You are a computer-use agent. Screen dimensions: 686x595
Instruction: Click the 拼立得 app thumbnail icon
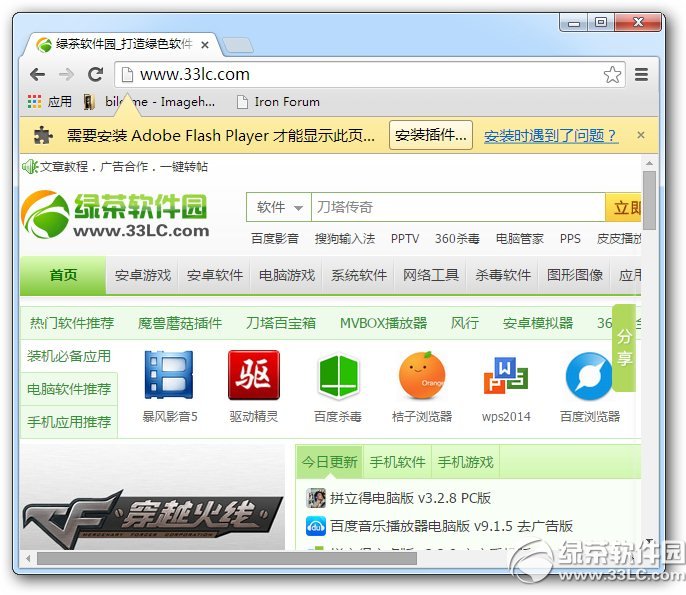(x=316, y=498)
